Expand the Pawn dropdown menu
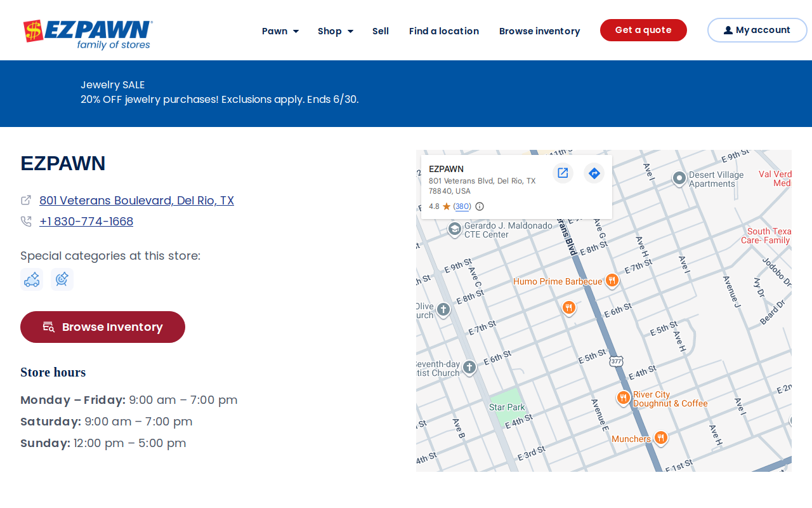812x508 pixels. pyautogui.click(x=280, y=31)
